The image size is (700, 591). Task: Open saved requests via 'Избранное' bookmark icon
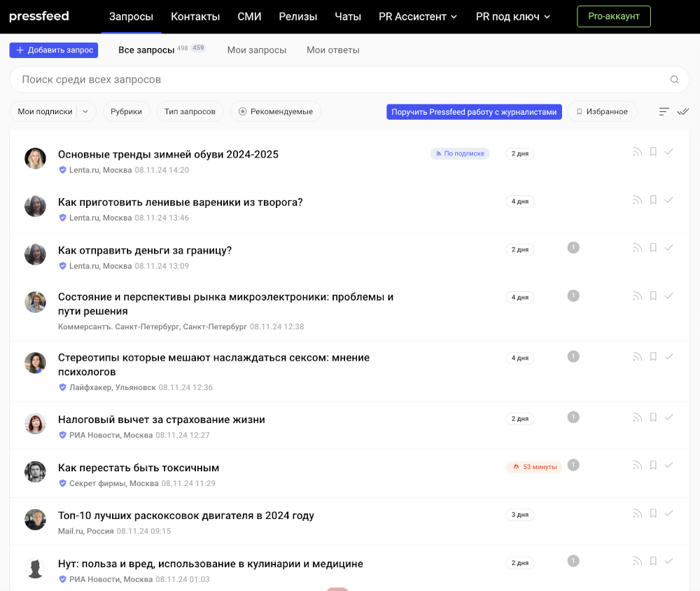tap(602, 111)
